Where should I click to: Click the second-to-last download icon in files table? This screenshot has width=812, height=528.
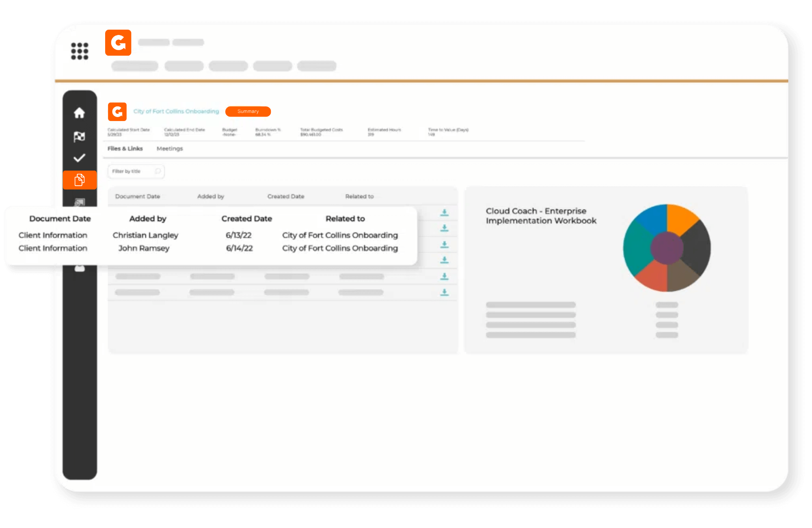pyautogui.click(x=445, y=277)
